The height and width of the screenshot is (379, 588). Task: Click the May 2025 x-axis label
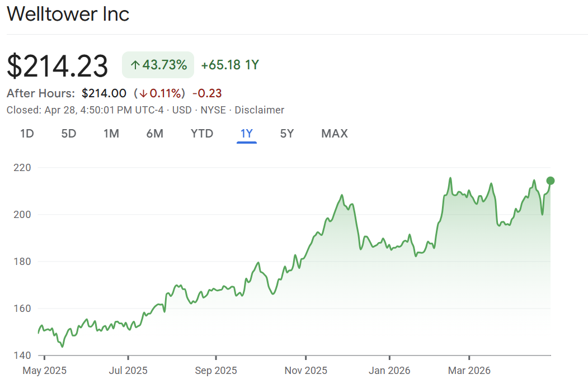[x=44, y=370]
